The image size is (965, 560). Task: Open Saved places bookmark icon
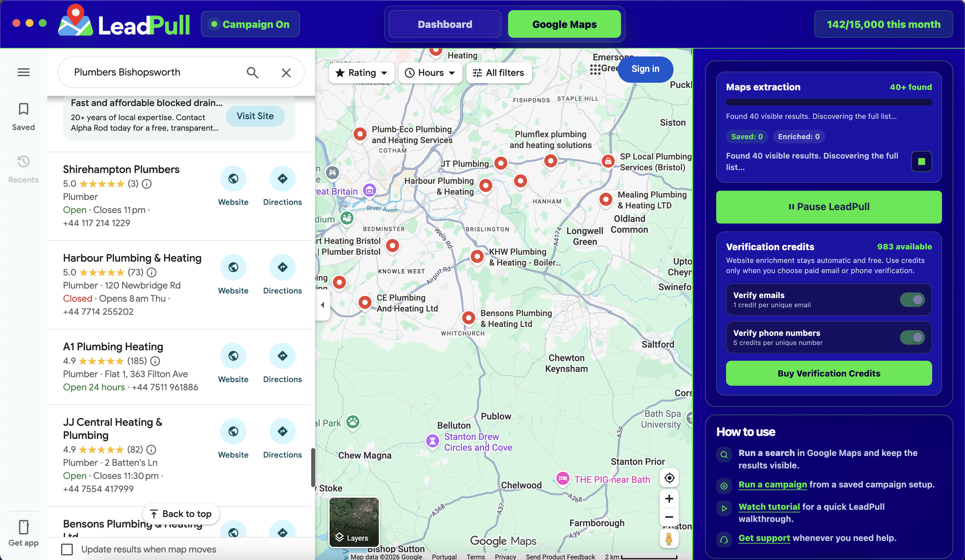[x=23, y=109]
